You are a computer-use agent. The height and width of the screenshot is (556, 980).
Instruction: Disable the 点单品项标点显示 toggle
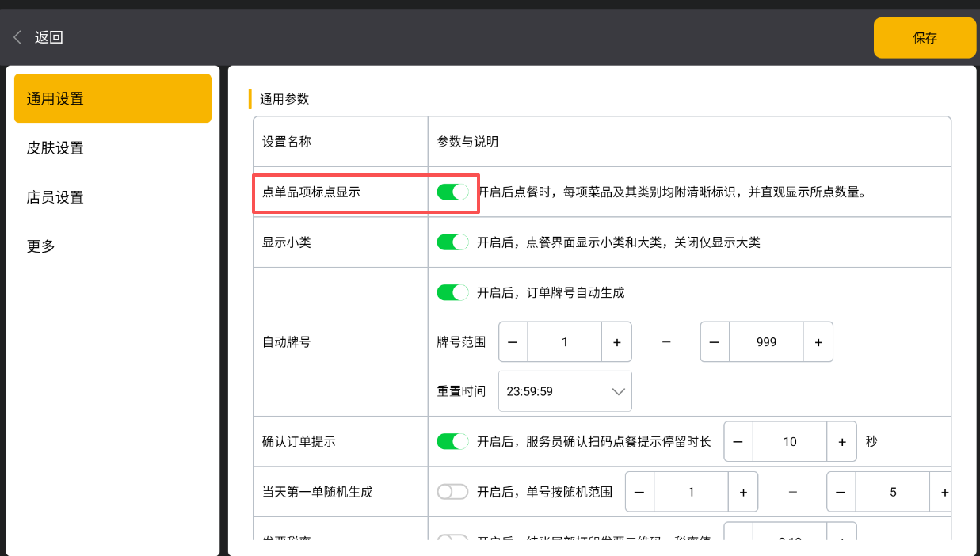[x=453, y=192]
